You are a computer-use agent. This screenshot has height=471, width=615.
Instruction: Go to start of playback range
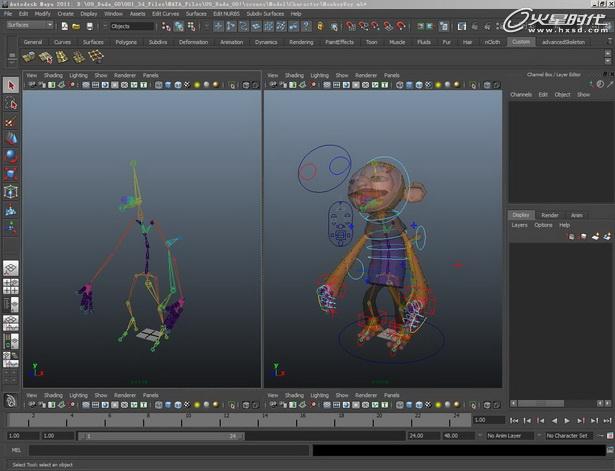pyautogui.click(x=514, y=420)
